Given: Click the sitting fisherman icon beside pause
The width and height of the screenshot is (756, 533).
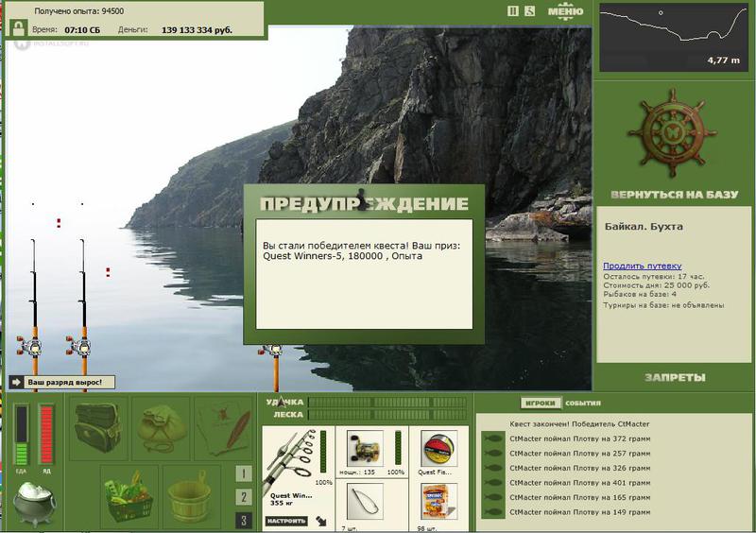Looking at the screenshot, I should [x=529, y=10].
